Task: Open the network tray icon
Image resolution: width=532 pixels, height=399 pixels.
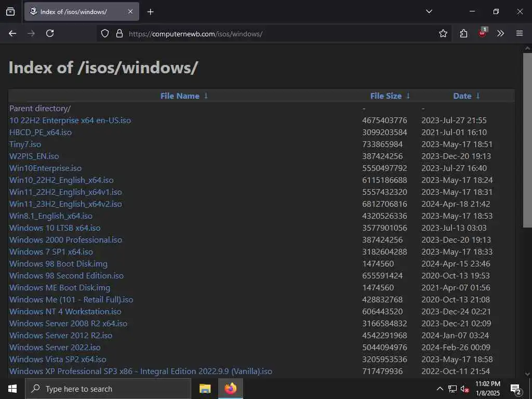Action: click(x=453, y=389)
